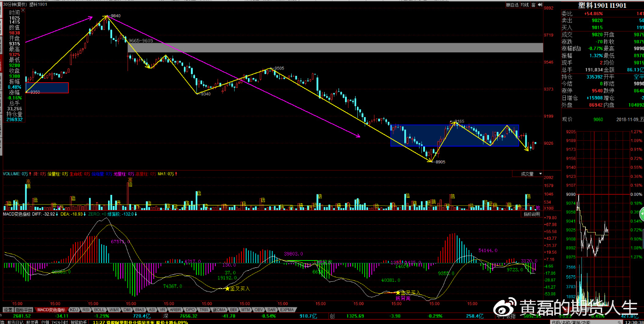Click the 委比 +54.86% value

tap(593, 14)
